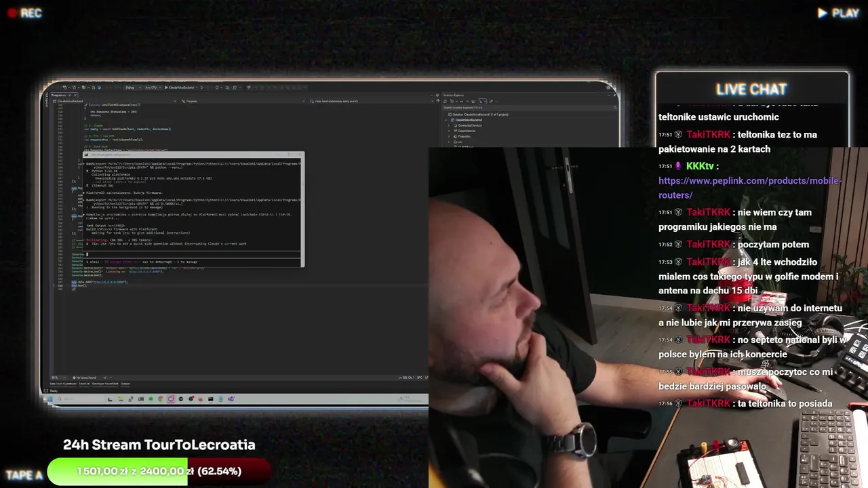Open the ClaudeVoiceBackend project scope dropdown

pyautogui.click(x=115, y=101)
